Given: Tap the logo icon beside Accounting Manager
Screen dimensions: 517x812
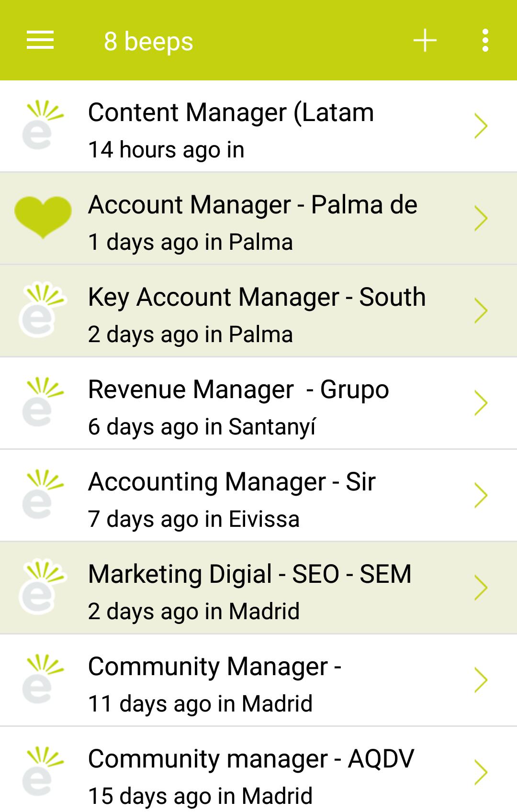Looking at the screenshot, I should [42, 495].
